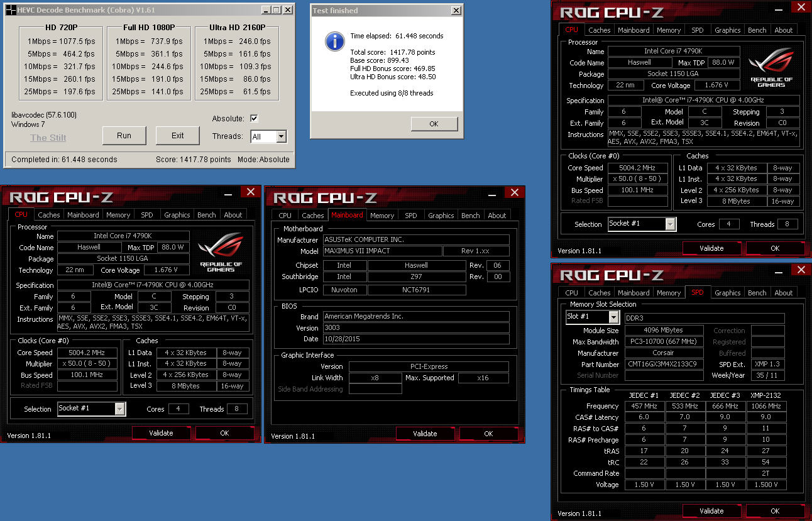Viewport: 812px width, 521px height.
Task: Click Validate in the CPU-Z SPD window
Action: click(x=711, y=511)
